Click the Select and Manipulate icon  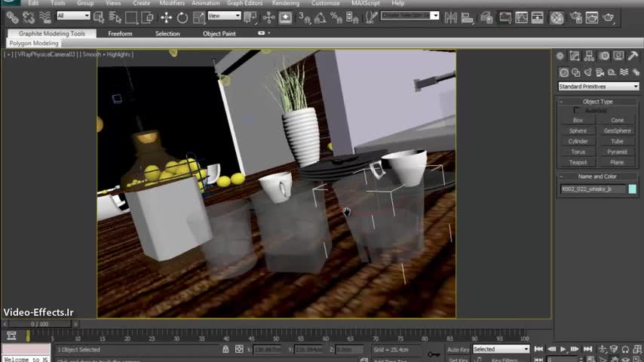pos(268,17)
